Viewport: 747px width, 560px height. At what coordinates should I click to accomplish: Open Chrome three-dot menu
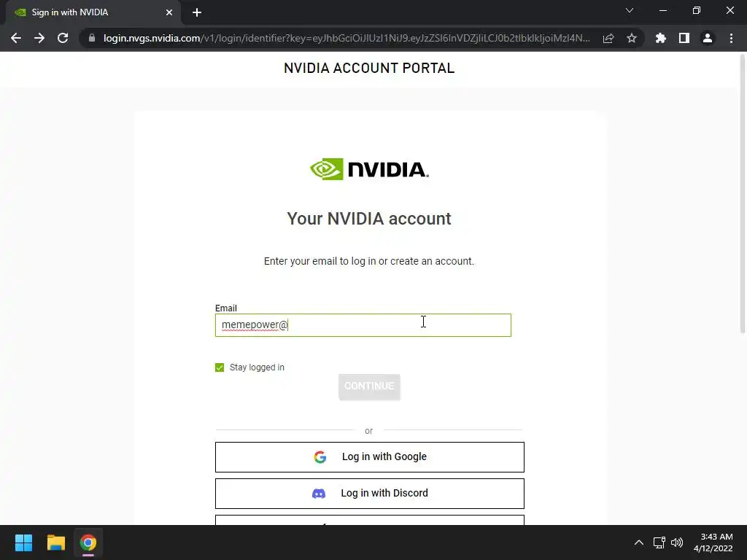(731, 38)
